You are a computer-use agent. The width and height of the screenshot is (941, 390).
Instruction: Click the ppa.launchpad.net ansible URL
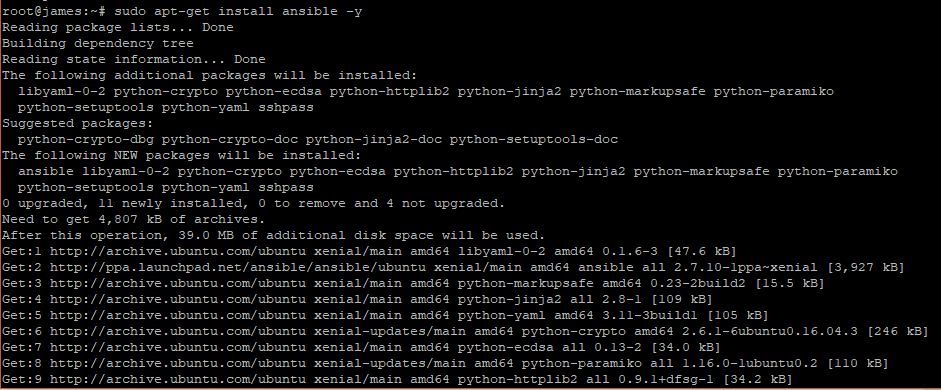coord(238,268)
